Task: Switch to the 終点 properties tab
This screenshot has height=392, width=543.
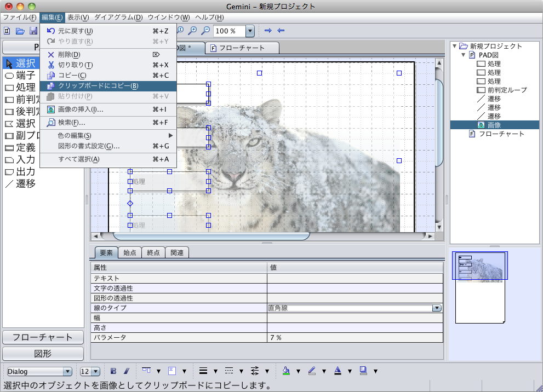Action: pyautogui.click(x=153, y=252)
